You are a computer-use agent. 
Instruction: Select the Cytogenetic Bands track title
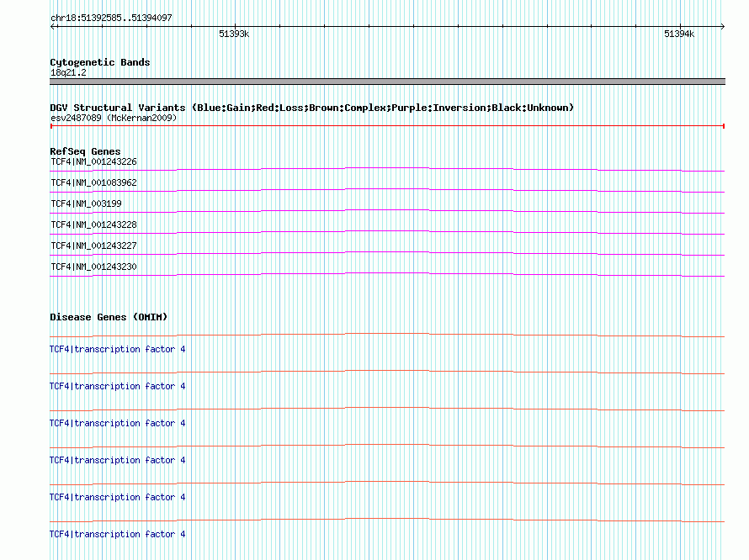(x=100, y=62)
